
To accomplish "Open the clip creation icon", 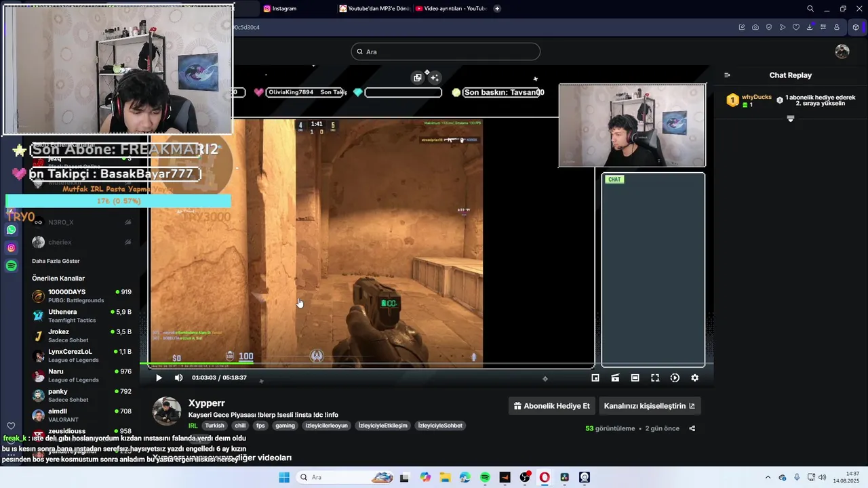I will click(615, 378).
